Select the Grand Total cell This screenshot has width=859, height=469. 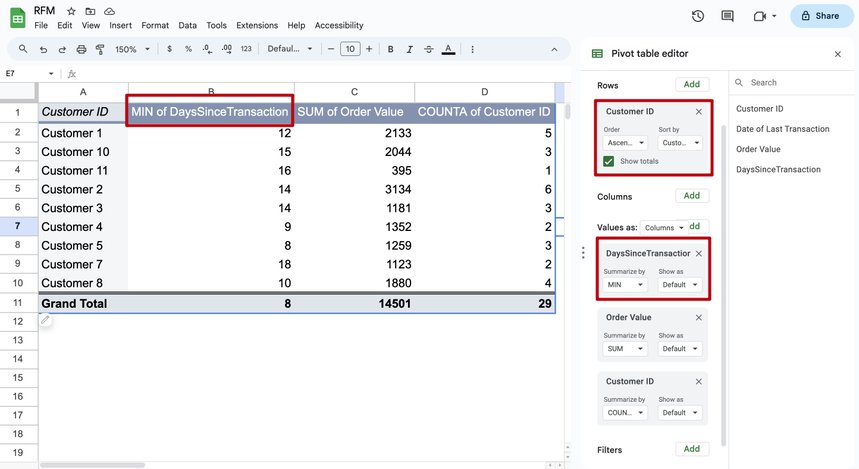click(x=83, y=304)
